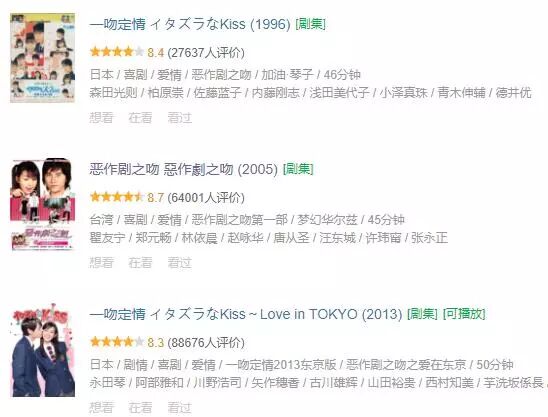The height and width of the screenshot is (417, 548).
Task: Open title link 恶作剧之吻 (2005)
Action: 183,169
